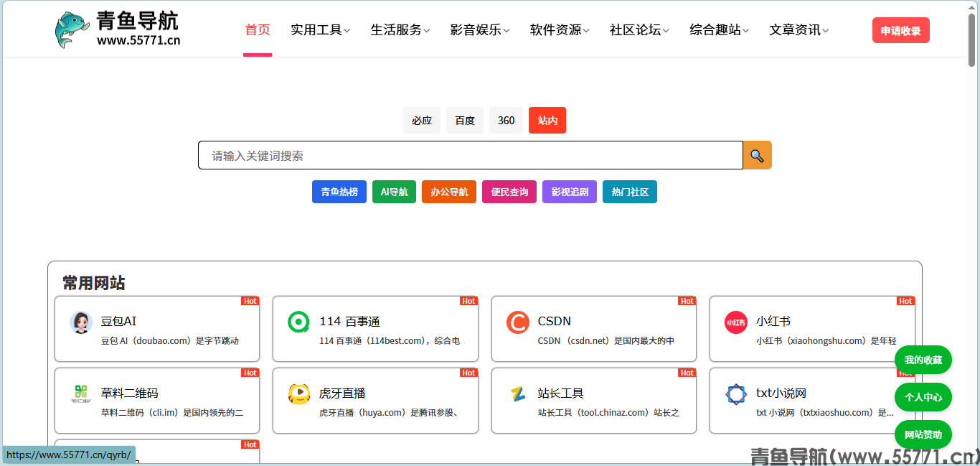
Task: Open the CSDN site title
Action: click(x=555, y=321)
